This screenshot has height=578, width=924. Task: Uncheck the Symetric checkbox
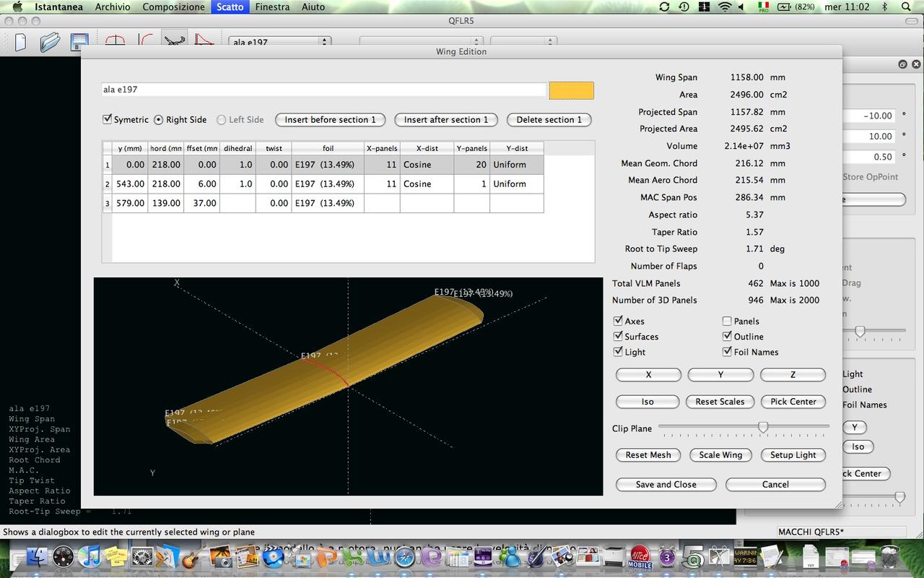[x=108, y=119]
